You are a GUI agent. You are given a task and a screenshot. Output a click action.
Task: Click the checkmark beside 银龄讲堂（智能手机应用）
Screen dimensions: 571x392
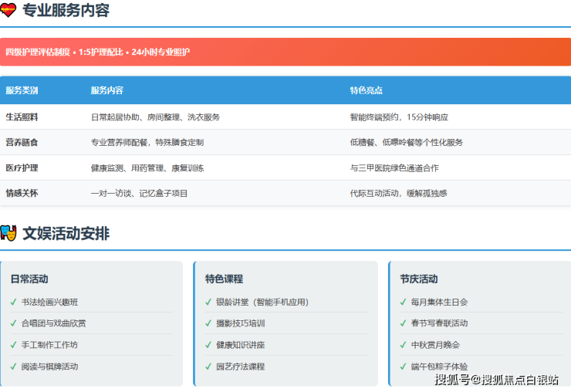click(x=208, y=302)
